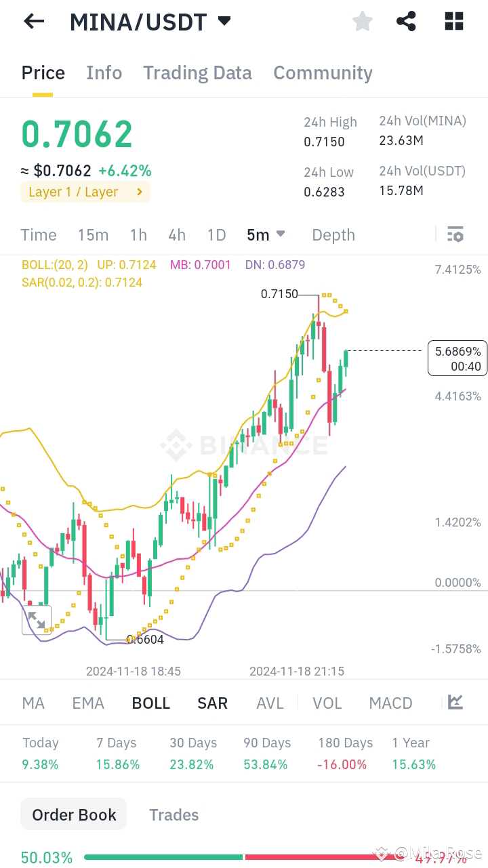
Task: Enable the VOL indicator
Action: tap(327, 703)
